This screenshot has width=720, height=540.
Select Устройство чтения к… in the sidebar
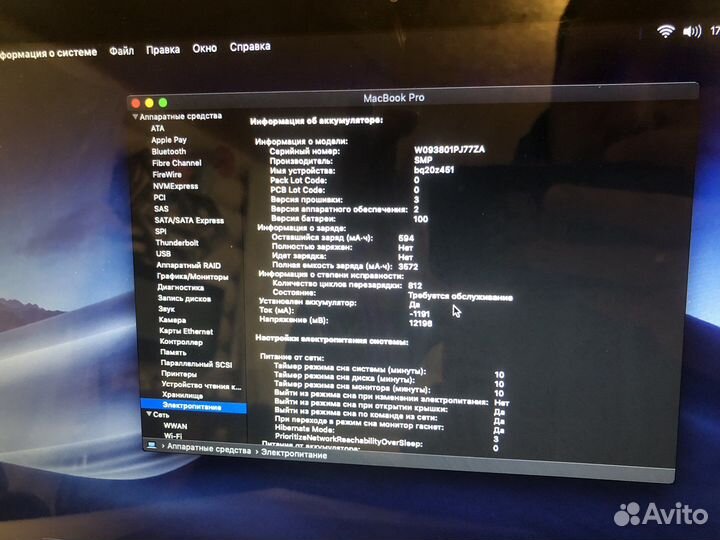(201, 385)
